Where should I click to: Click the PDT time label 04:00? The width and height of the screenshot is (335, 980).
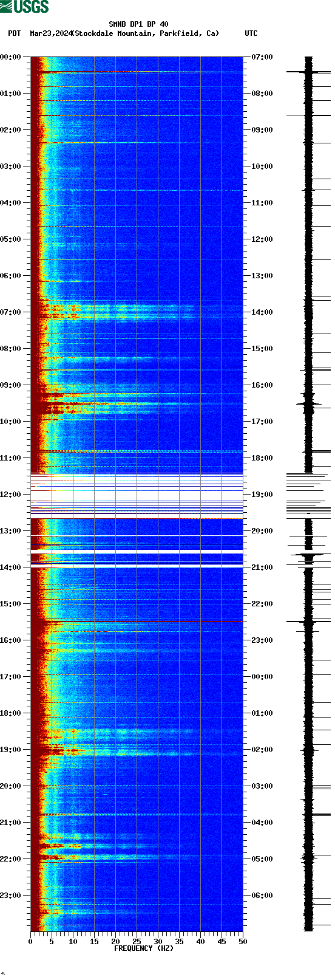point(11,203)
